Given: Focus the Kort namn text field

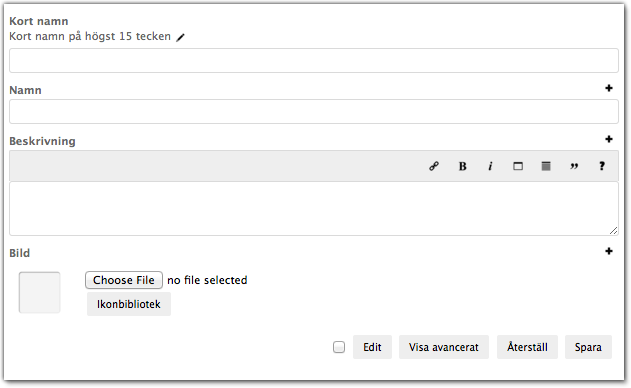Looking at the screenshot, I should pos(314,60).
